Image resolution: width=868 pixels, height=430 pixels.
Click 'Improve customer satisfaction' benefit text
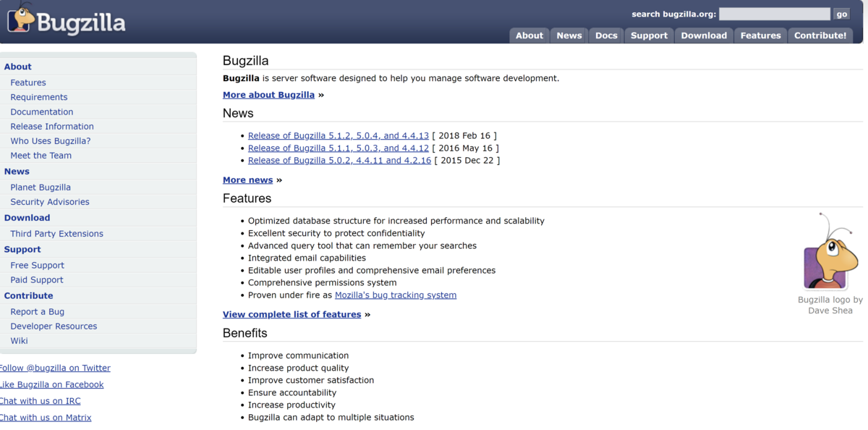coord(311,380)
